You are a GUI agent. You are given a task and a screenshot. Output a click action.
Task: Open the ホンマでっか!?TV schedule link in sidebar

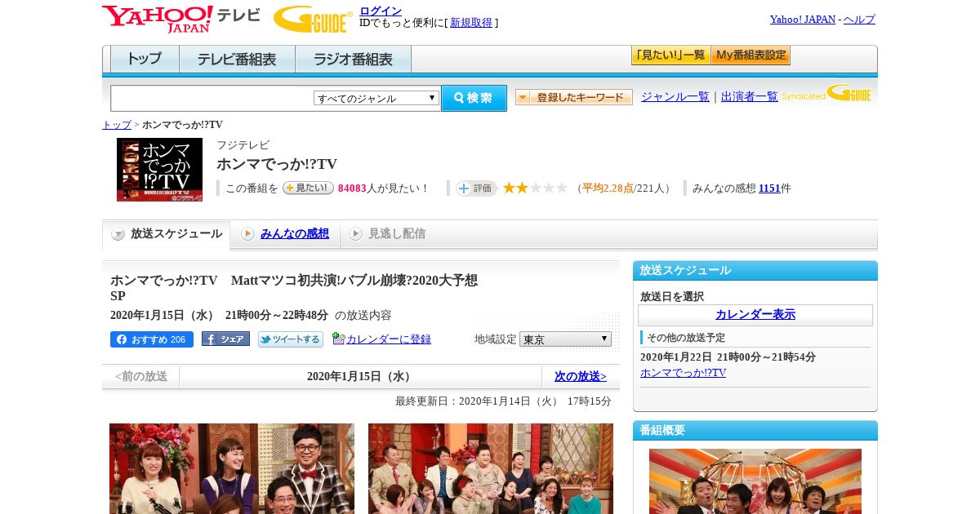(x=683, y=373)
